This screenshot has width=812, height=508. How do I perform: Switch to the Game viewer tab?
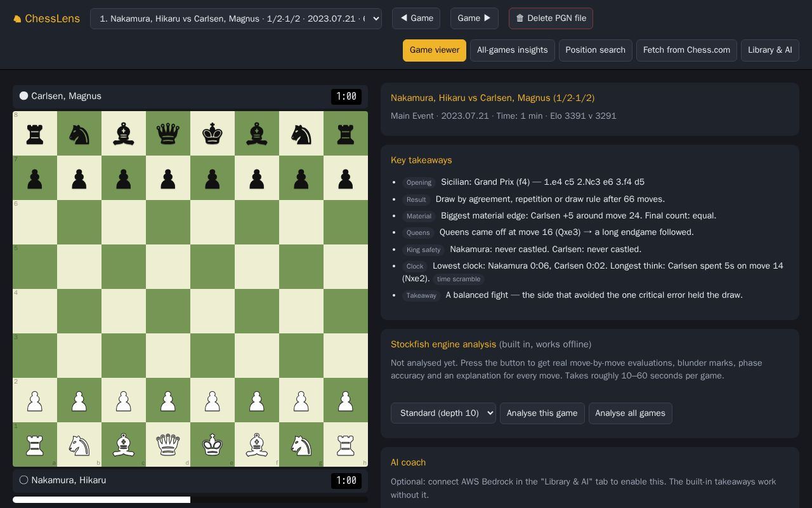click(435, 50)
